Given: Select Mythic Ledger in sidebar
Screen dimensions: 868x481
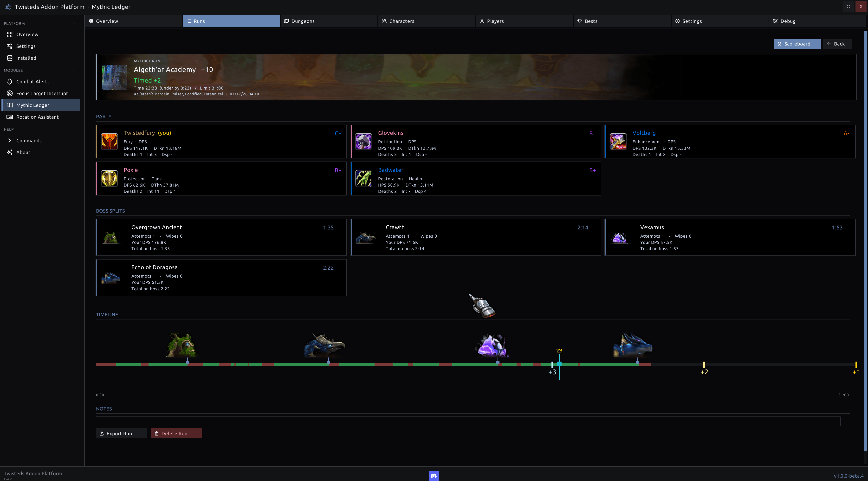Looking at the screenshot, I should [40, 105].
